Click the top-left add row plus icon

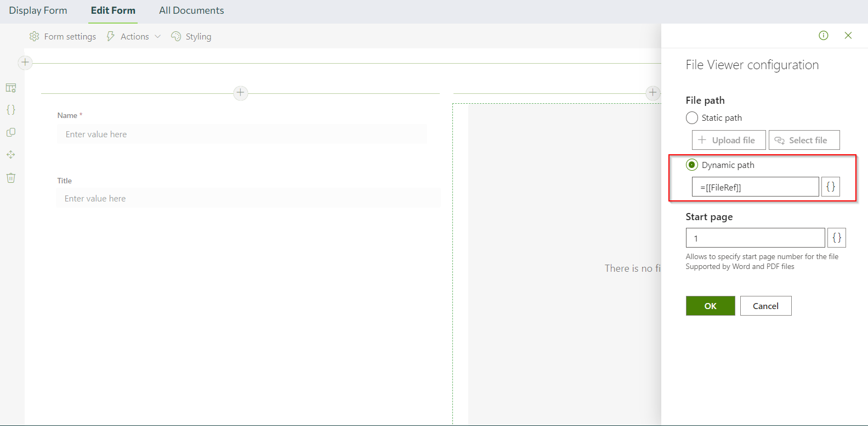coord(25,62)
